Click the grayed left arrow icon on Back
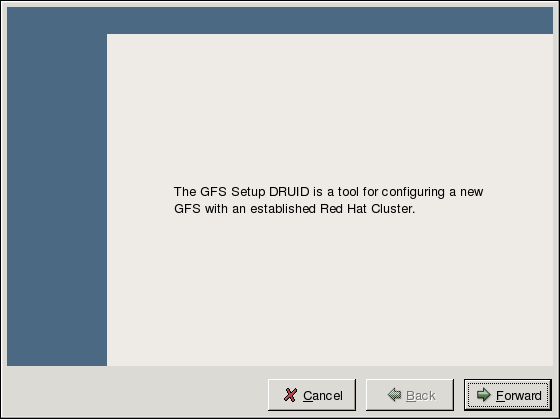The image size is (560, 419). 394,395
